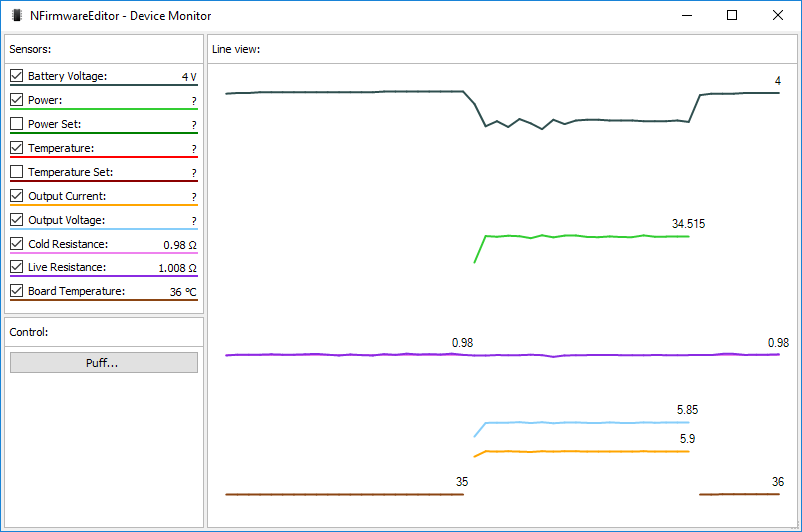This screenshot has height=532, width=802.
Task: Close the Device Monitor window
Action: [x=777, y=15]
